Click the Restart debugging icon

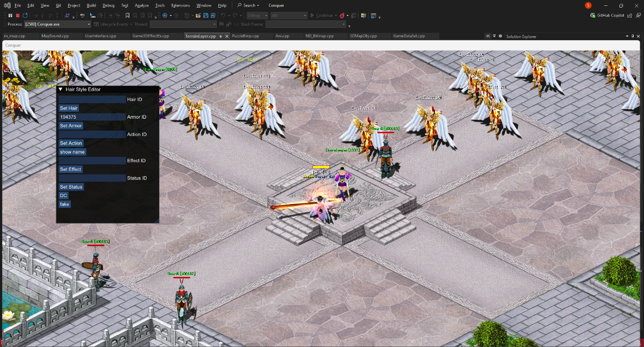pos(25,16)
